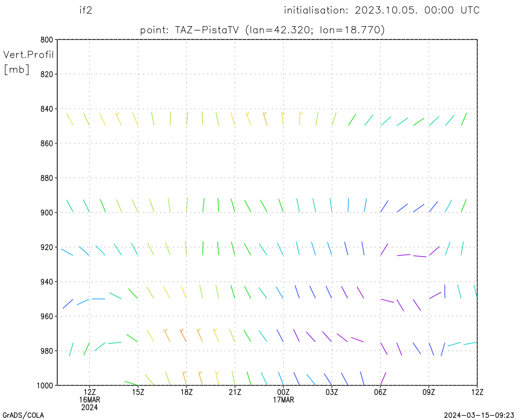
Task: Click the point TAZ-PistaTV coordinates subtitle
Action: tap(262, 30)
